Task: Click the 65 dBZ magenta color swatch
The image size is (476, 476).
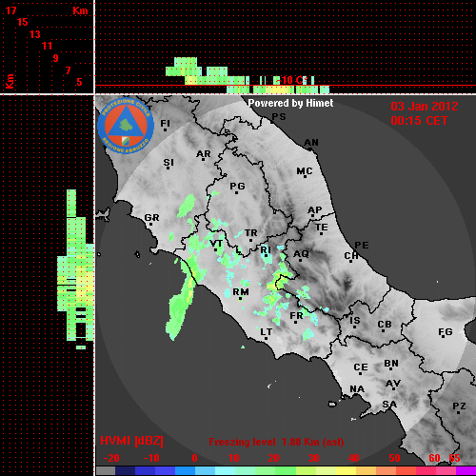Action: coord(466,471)
